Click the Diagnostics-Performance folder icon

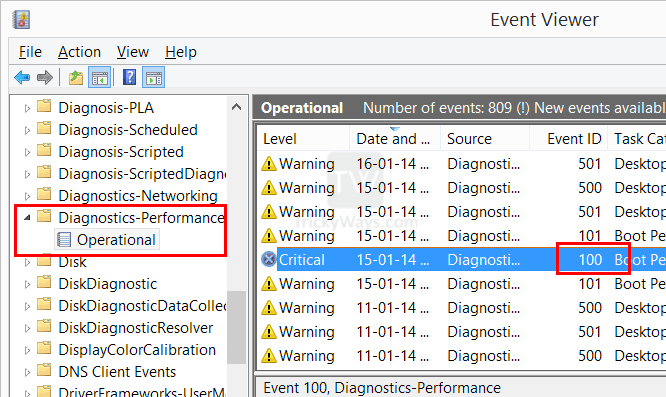point(44,216)
